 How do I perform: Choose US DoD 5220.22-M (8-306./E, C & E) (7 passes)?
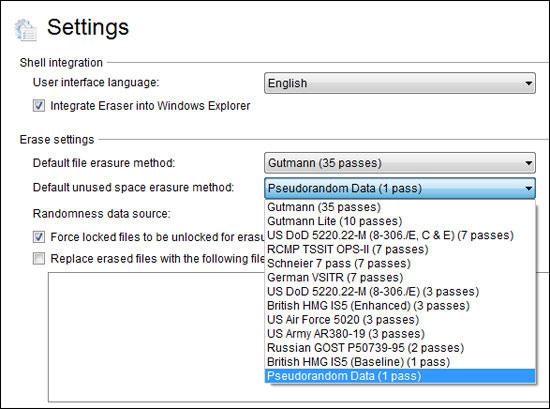[400, 235]
